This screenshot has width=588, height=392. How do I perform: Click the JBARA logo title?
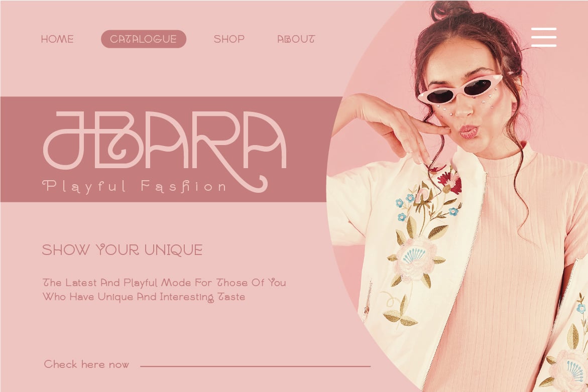coord(165,141)
